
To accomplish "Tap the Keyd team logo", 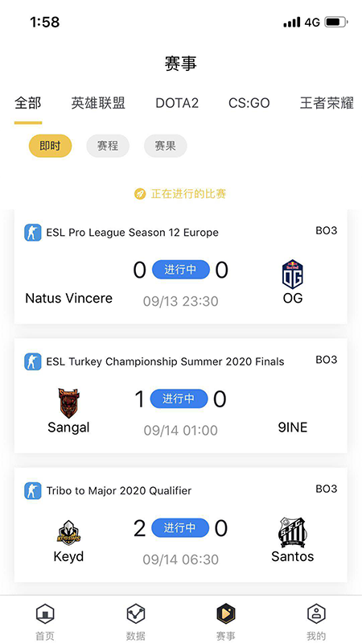I will pyautogui.click(x=68, y=533).
